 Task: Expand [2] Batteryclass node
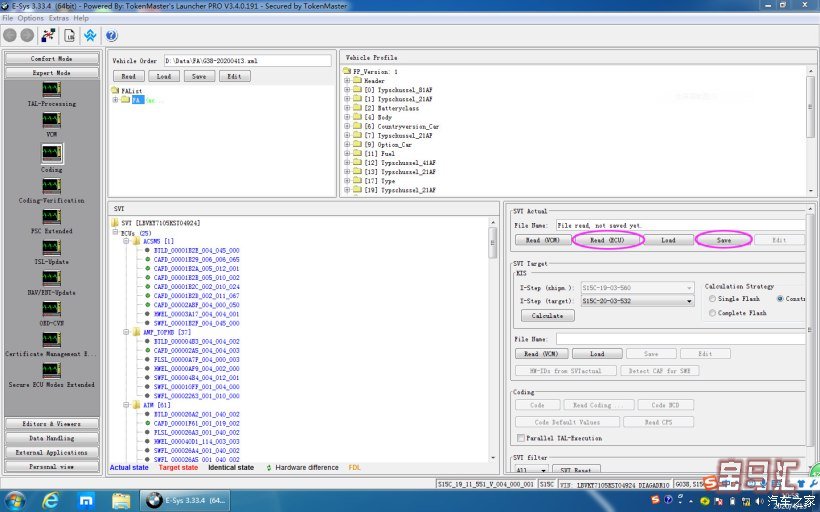point(347,108)
